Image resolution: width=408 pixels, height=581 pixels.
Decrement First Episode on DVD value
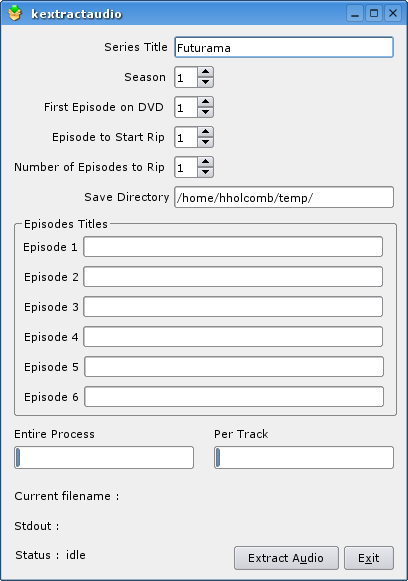pyautogui.click(x=205, y=112)
